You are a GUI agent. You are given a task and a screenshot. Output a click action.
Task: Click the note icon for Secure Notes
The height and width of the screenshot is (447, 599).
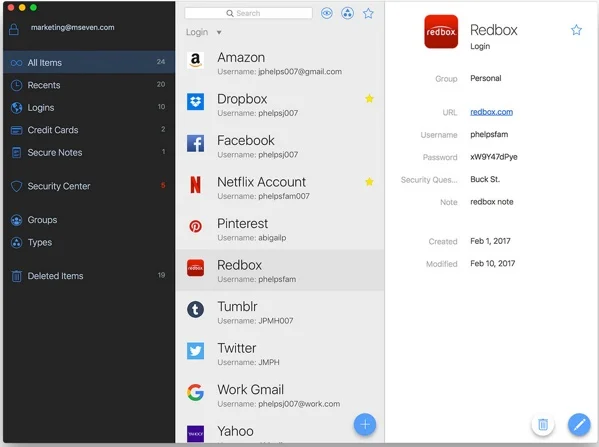coord(16,153)
